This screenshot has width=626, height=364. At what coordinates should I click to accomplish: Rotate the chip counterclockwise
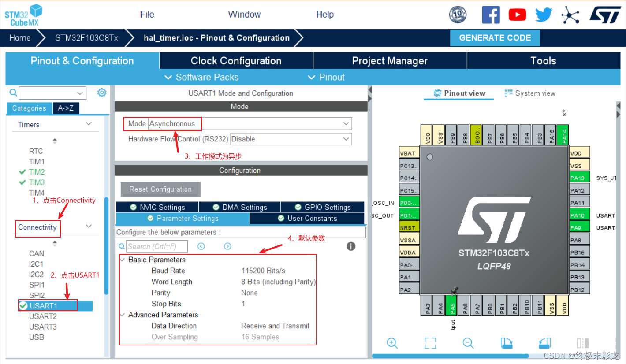tap(545, 343)
